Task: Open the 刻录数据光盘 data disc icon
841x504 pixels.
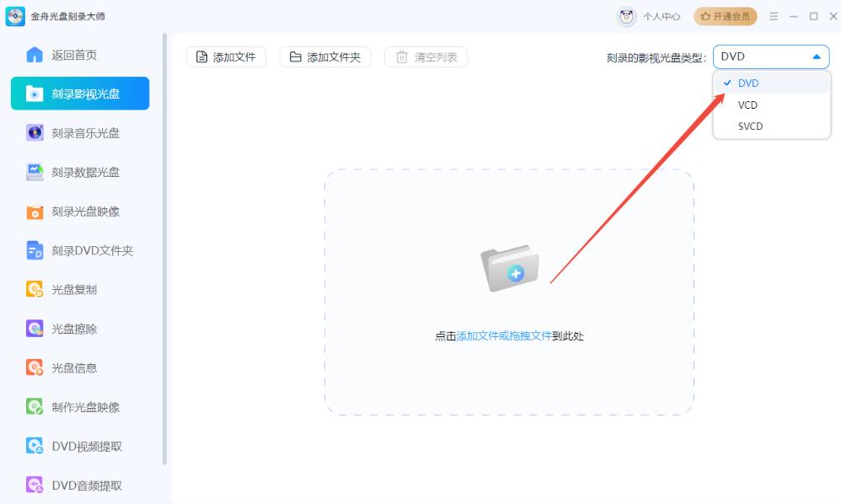Action: click(35, 172)
